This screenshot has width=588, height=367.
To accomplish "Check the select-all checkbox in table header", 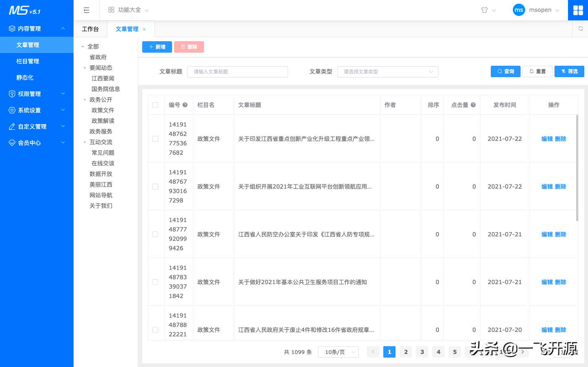I will click(155, 105).
